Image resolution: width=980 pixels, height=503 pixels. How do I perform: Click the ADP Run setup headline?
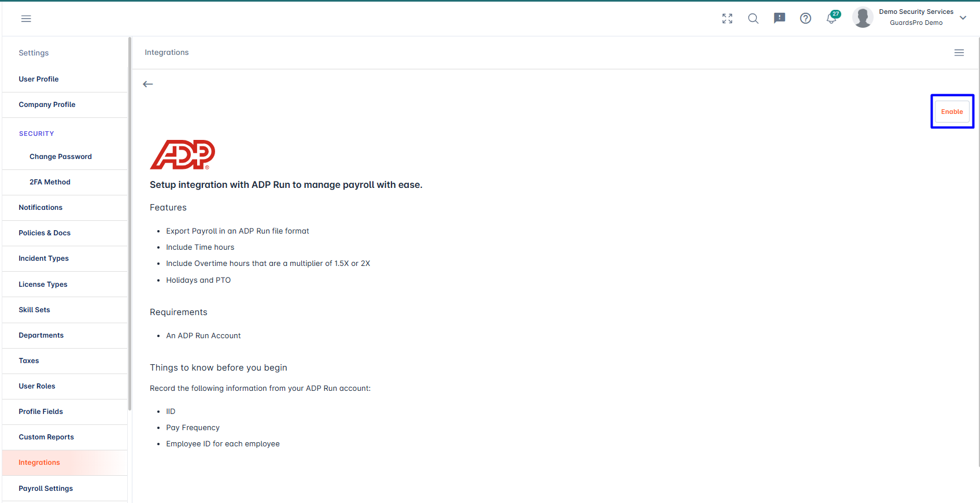pyautogui.click(x=286, y=185)
